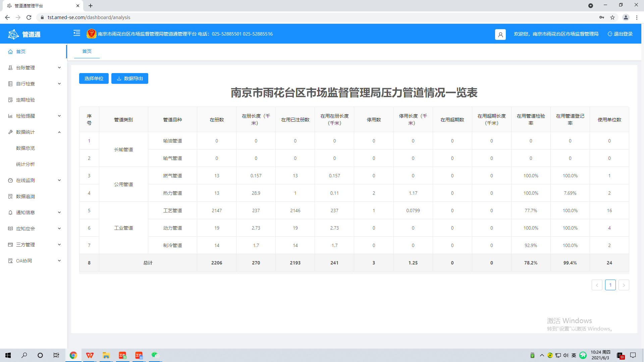The image size is (644, 362).
Task: Click the 长输管道 category cell
Action: coord(123,149)
